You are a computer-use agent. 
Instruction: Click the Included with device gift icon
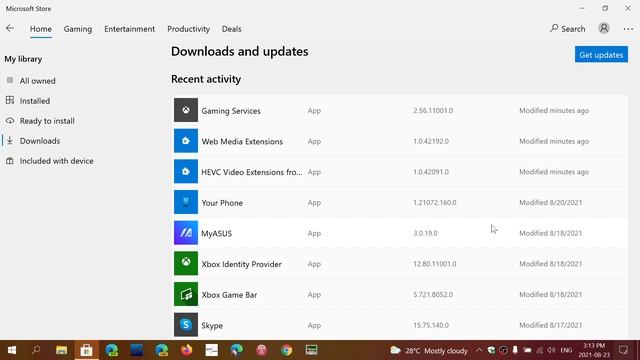tap(10, 161)
